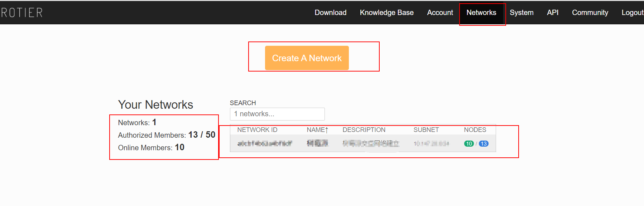The image size is (644, 206).
Task: Click the DESCRIPTION column header
Action: [364, 130]
